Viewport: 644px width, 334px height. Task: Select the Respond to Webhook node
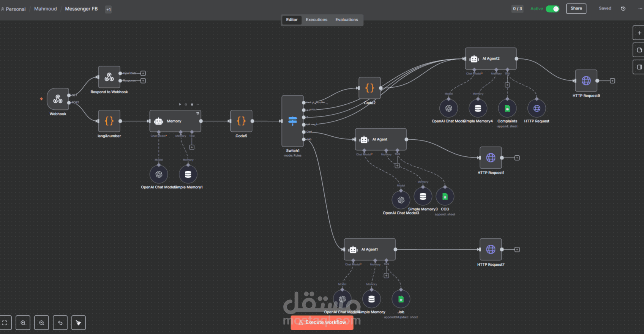109,77
